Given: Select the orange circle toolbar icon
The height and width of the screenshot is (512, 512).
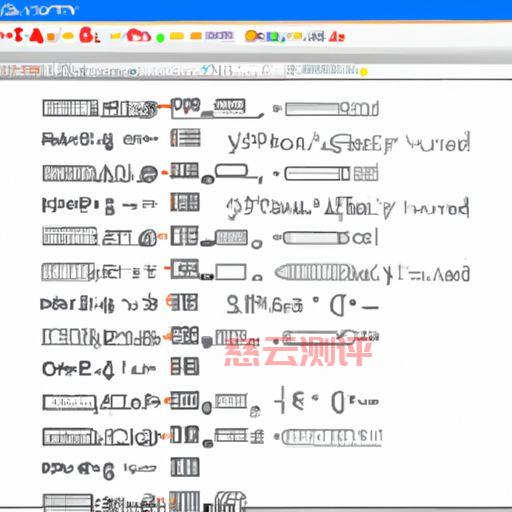Looking at the screenshot, I should pos(250,36).
